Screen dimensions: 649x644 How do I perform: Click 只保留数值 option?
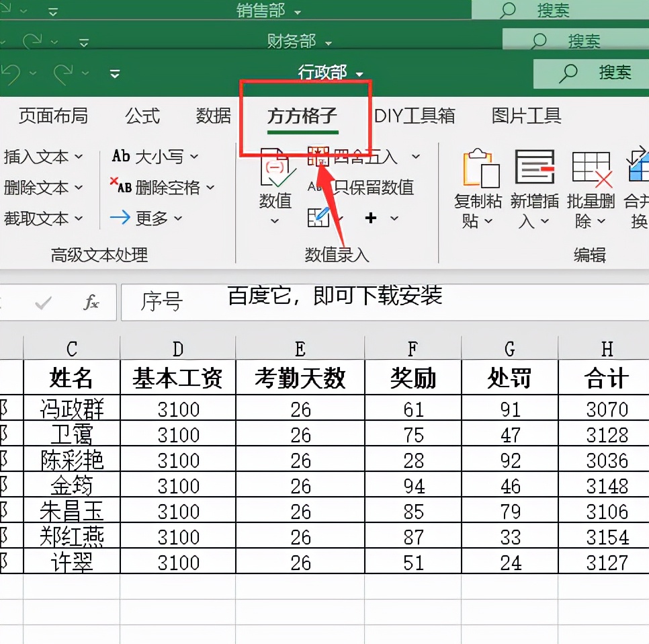pyautogui.click(x=361, y=187)
